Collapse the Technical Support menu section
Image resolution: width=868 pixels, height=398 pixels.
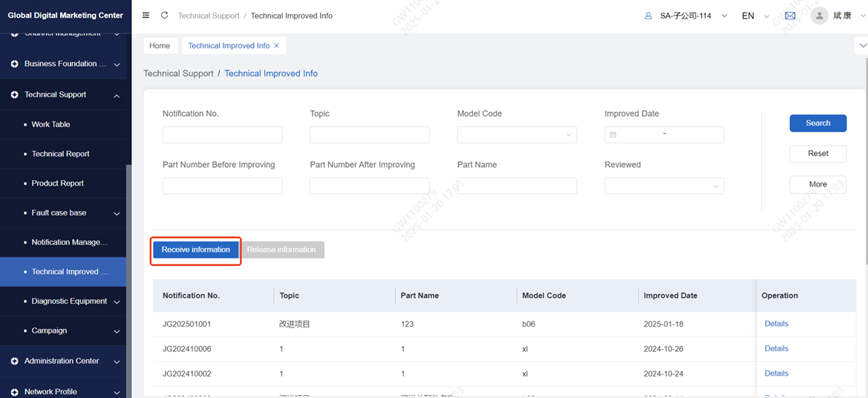point(117,96)
